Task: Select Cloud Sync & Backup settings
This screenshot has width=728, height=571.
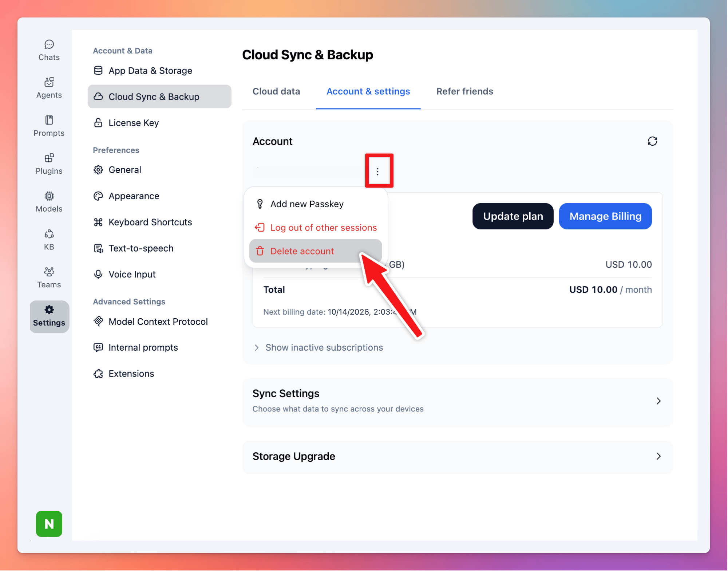Action: coord(159,97)
